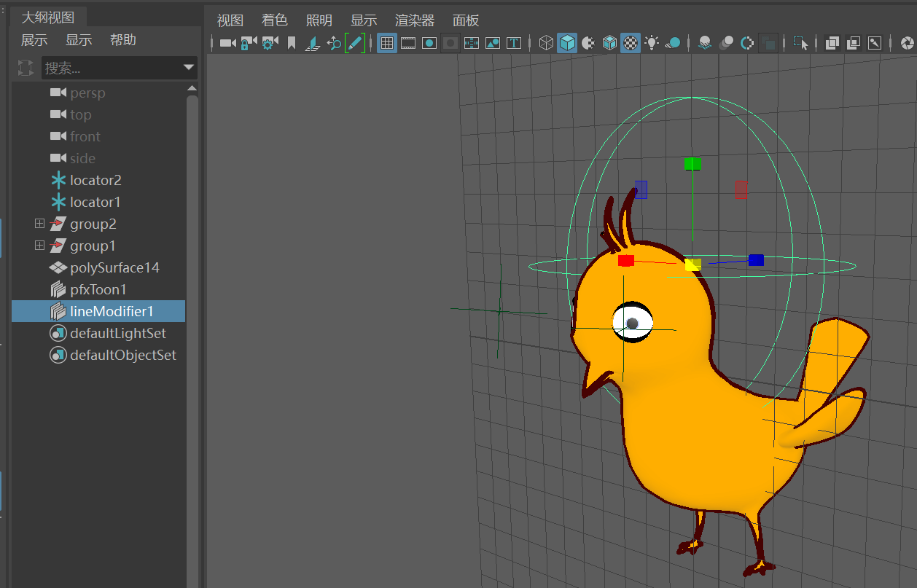Click the outliner search filter icon
Image resolution: width=917 pixels, height=588 pixels.
point(26,68)
